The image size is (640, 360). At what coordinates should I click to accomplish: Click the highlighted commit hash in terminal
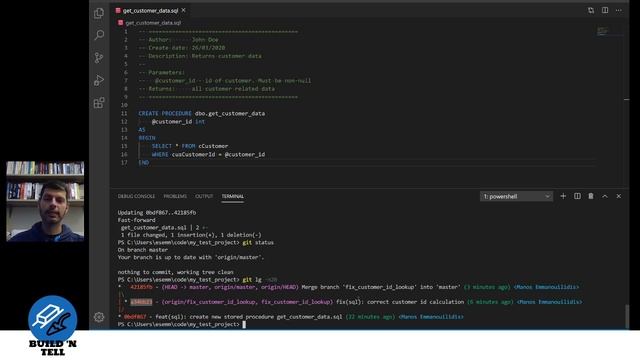point(141,302)
